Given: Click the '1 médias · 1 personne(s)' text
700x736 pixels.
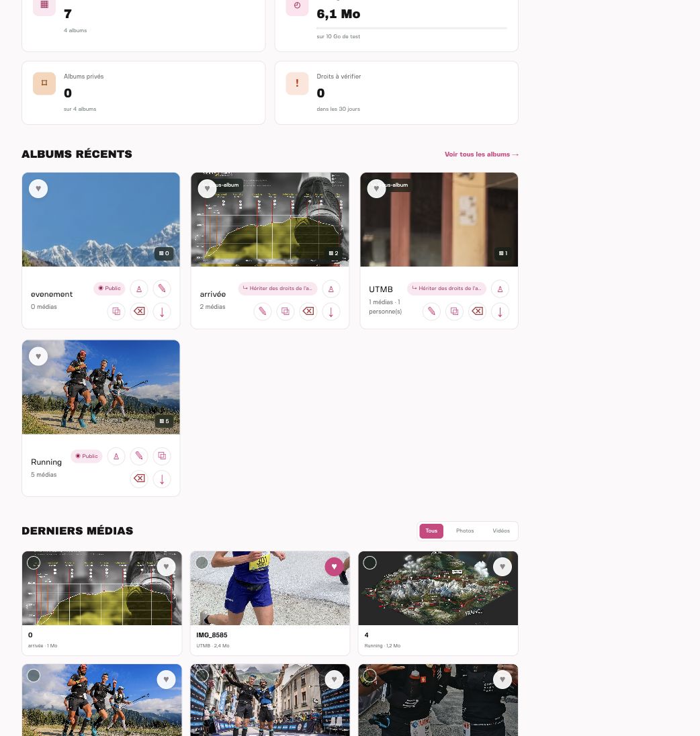Looking at the screenshot, I should [x=386, y=306].
